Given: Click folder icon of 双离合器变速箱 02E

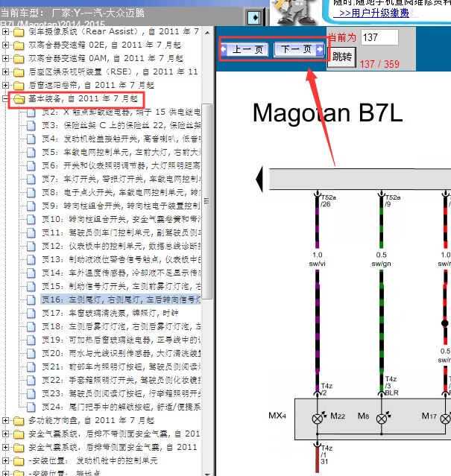Looking at the screenshot, I should [19, 45].
